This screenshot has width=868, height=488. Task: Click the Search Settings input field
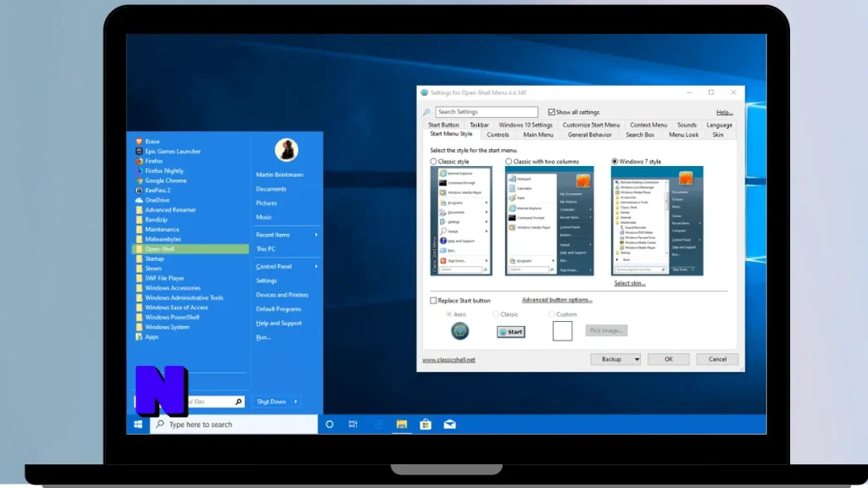tap(486, 112)
